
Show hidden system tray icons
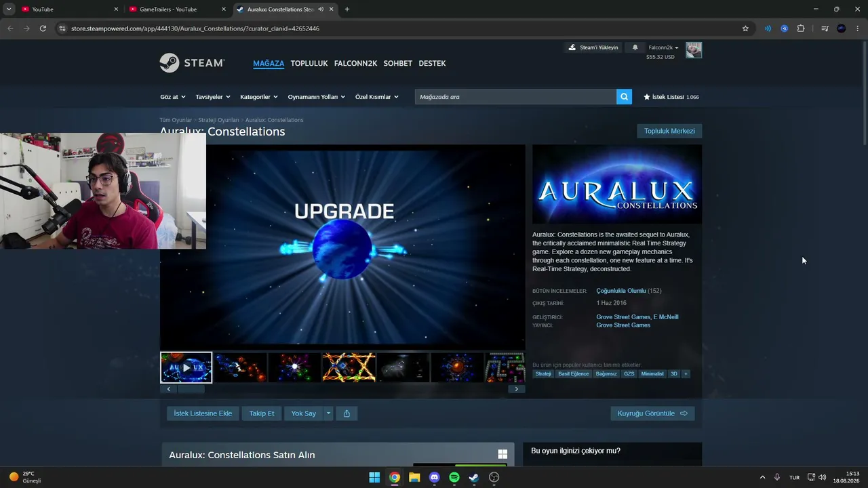(762, 477)
